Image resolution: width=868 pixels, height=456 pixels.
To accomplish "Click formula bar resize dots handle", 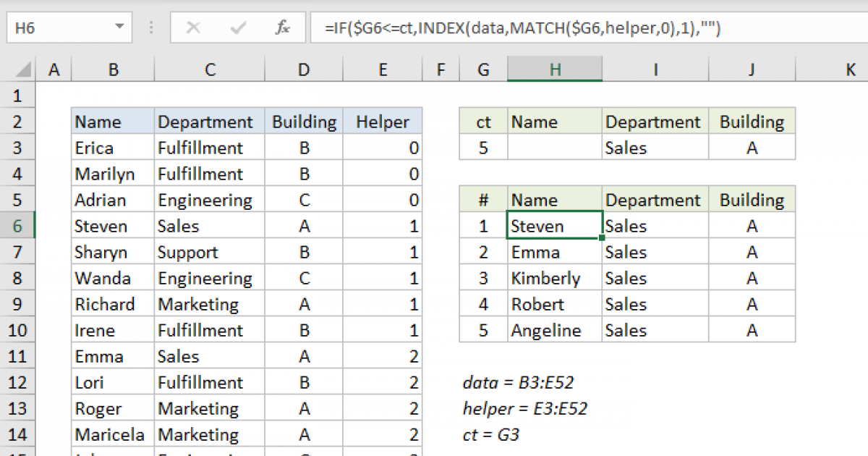I will point(152,28).
